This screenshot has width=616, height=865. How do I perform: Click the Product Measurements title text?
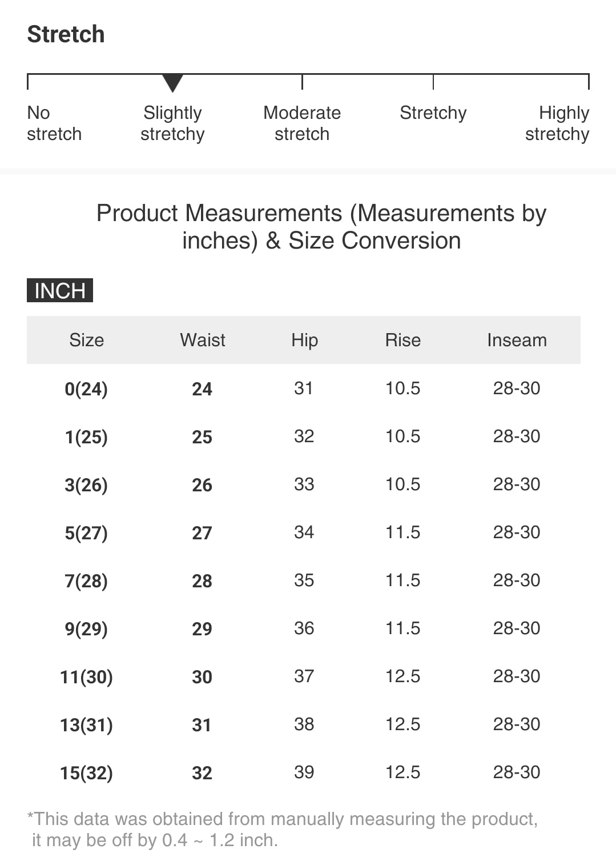pyautogui.click(x=321, y=227)
